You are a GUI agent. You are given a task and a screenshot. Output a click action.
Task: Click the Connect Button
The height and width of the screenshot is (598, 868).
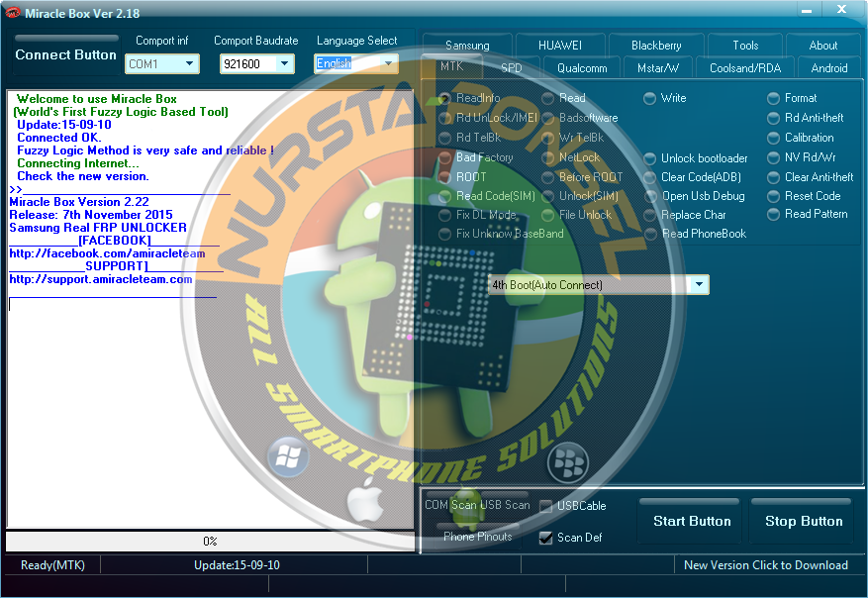pyautogui.click(x=66, y=54)
